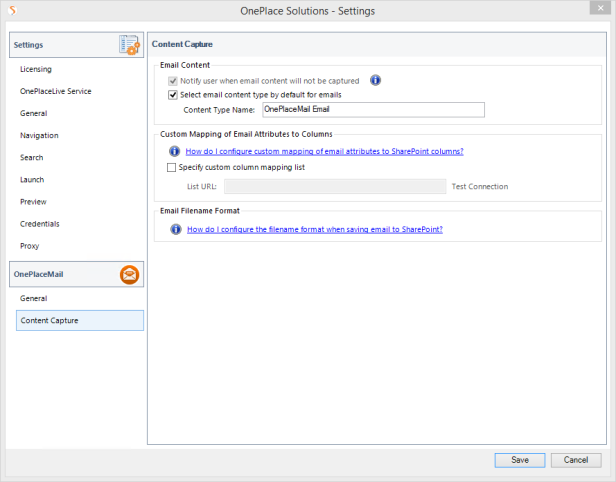
Task: Select Credentials in the sidebar
Action: (x=41, y=223)
